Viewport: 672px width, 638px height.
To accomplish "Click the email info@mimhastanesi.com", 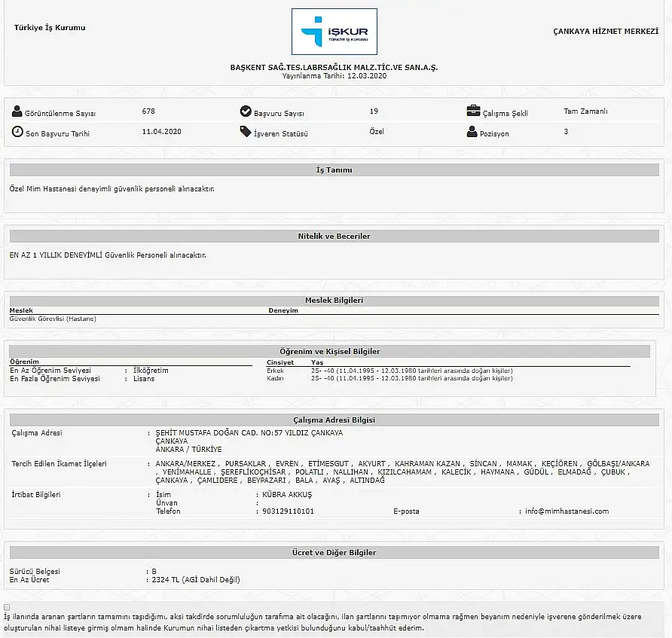I will 567,511.
